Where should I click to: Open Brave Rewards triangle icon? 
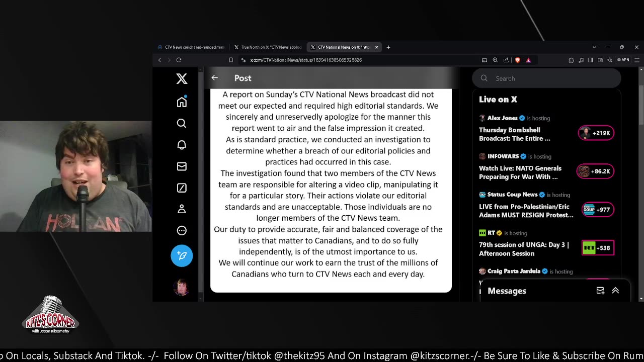click(528, 60)
